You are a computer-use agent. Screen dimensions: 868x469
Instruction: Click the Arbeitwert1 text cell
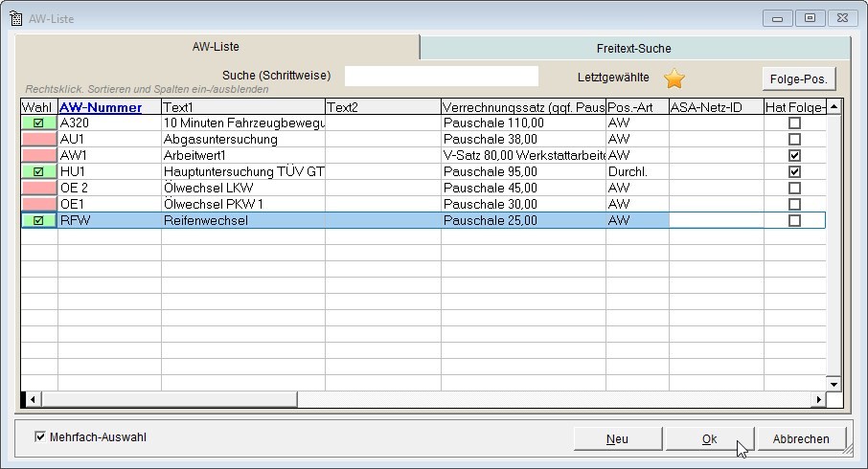click(x=243, y=155)
